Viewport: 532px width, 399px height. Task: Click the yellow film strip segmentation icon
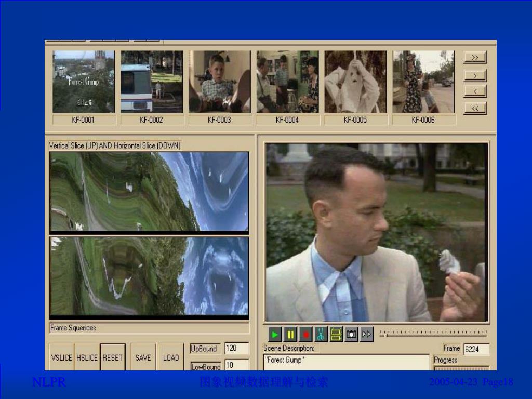point(336,335)
